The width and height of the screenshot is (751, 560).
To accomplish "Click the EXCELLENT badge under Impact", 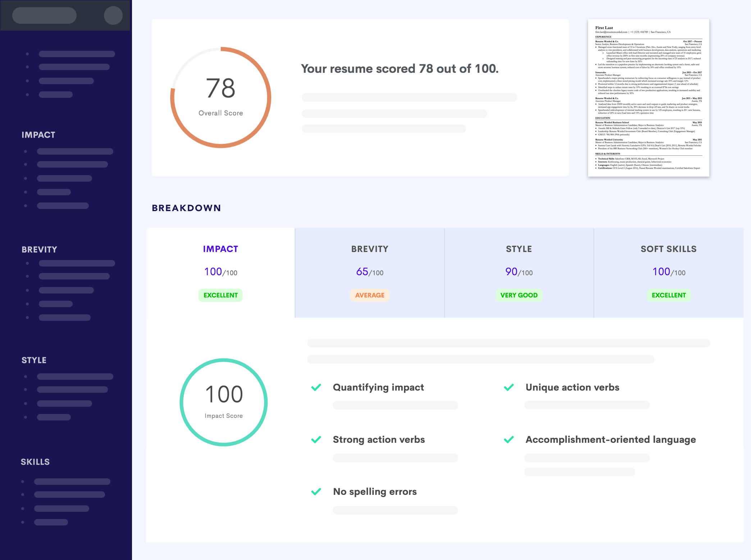I will 220,294.
